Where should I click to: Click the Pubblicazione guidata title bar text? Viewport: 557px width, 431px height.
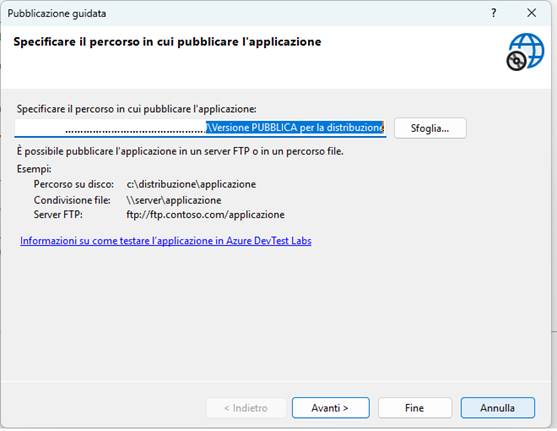[57, 14]
